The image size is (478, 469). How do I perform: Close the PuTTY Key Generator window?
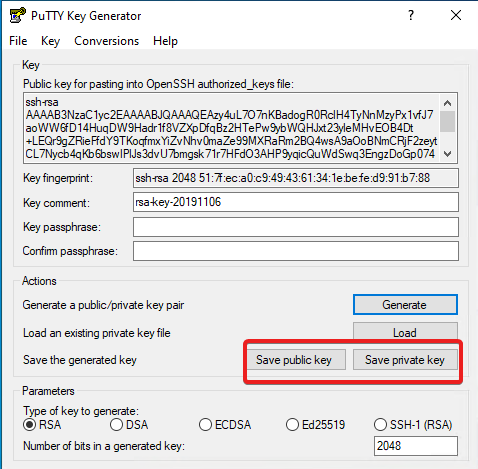tap(456, 15)
